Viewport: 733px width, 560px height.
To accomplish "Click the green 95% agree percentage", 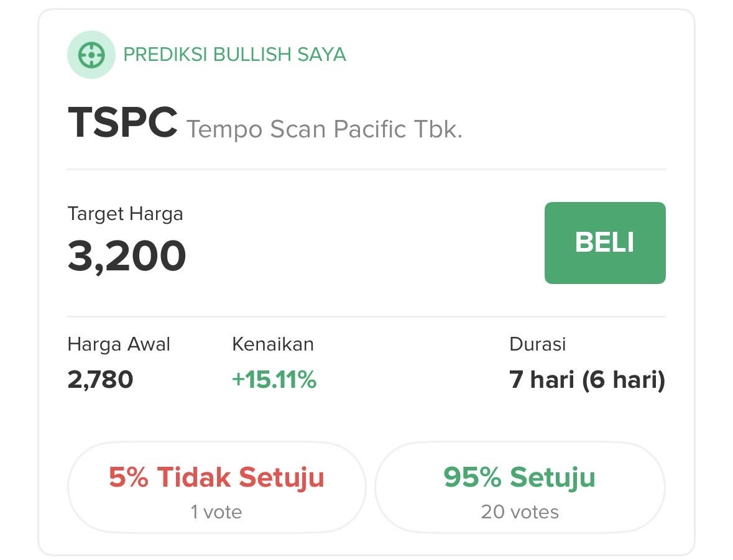I will pos(472,477).
